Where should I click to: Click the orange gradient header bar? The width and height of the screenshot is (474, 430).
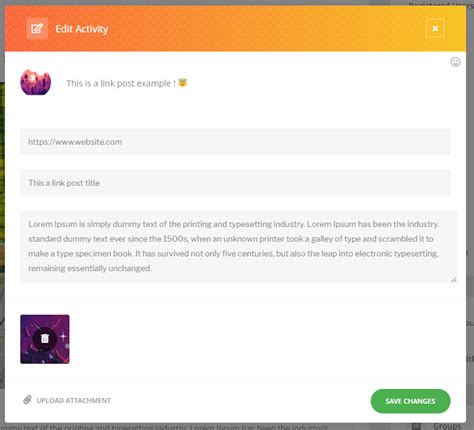pos(235,29)
